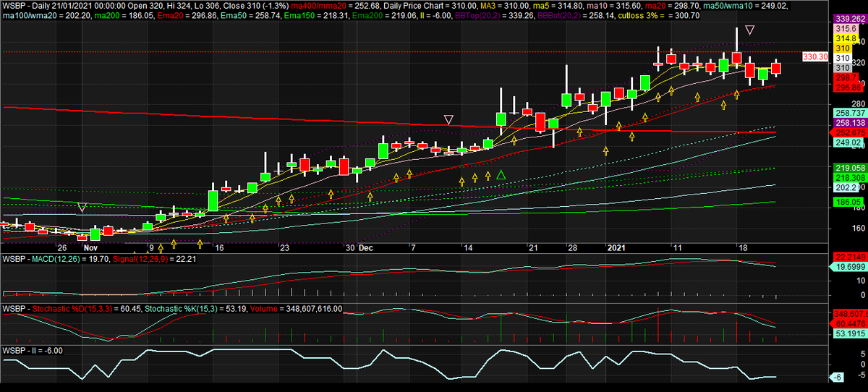Click the white down-triangle marker near the Nov label
Image resolution: width=868 pixels, height=392 pixels.
click(82, 208)
